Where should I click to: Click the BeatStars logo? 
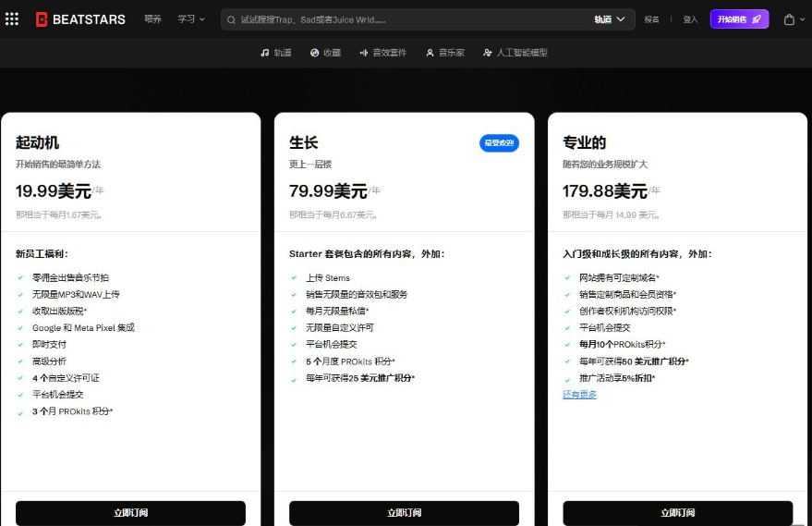tap(80, 19)
